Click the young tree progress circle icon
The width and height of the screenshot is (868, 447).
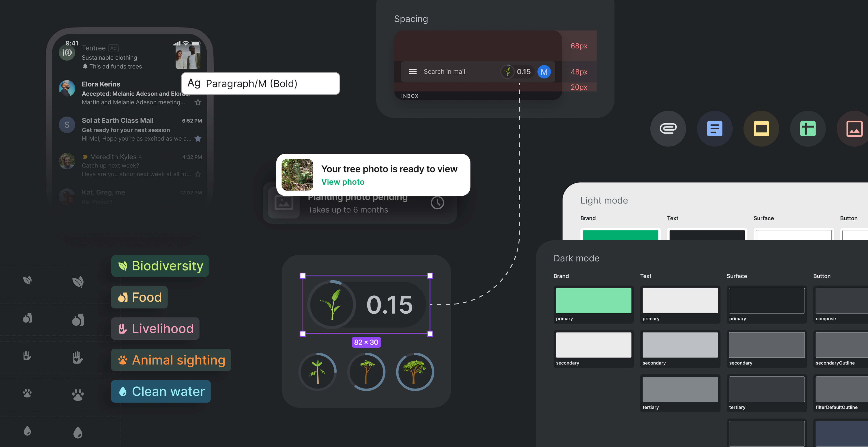coord(366,372)
